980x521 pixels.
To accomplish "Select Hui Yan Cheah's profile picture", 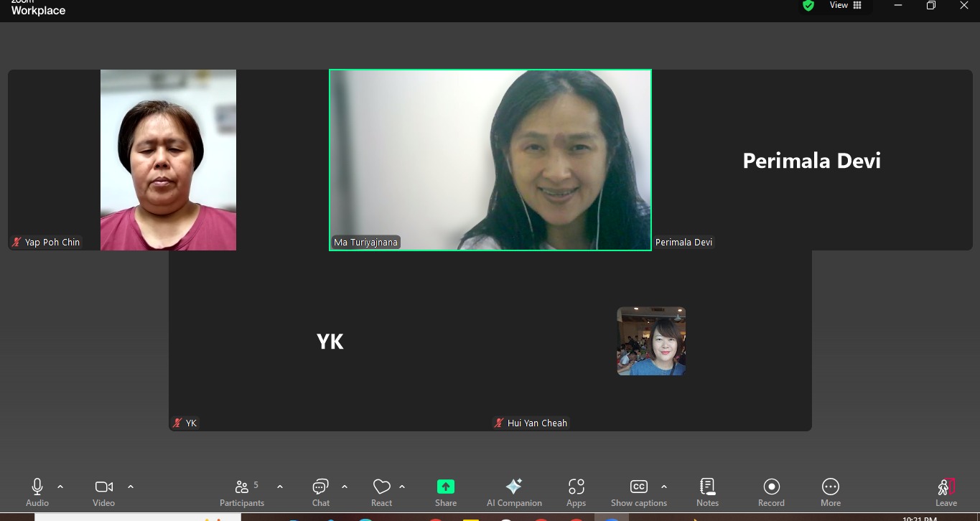I will point(651,342).
